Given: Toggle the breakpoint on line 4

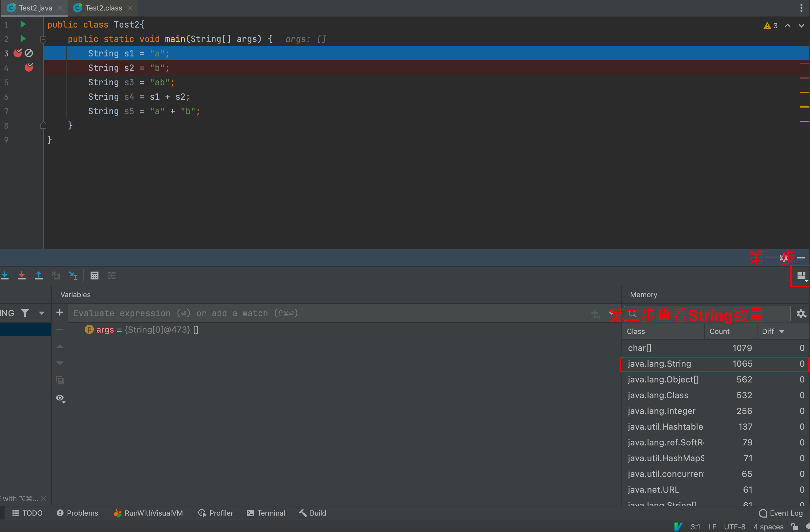Looking at the screenshot, I should [x=29, y=67].
